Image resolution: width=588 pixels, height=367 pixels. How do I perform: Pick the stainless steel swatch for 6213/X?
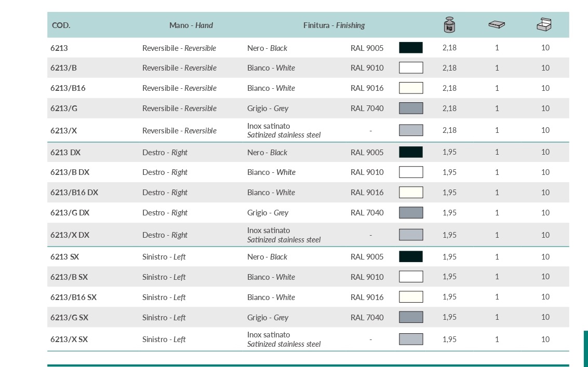click(411, 130)
